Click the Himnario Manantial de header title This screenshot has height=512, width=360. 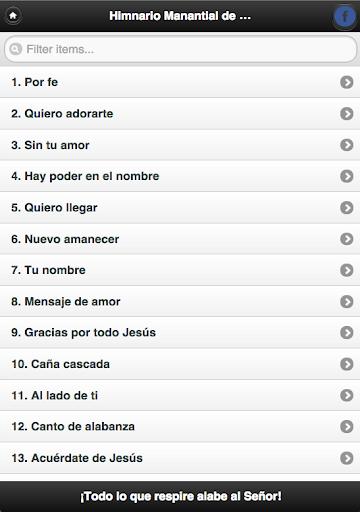180,16
